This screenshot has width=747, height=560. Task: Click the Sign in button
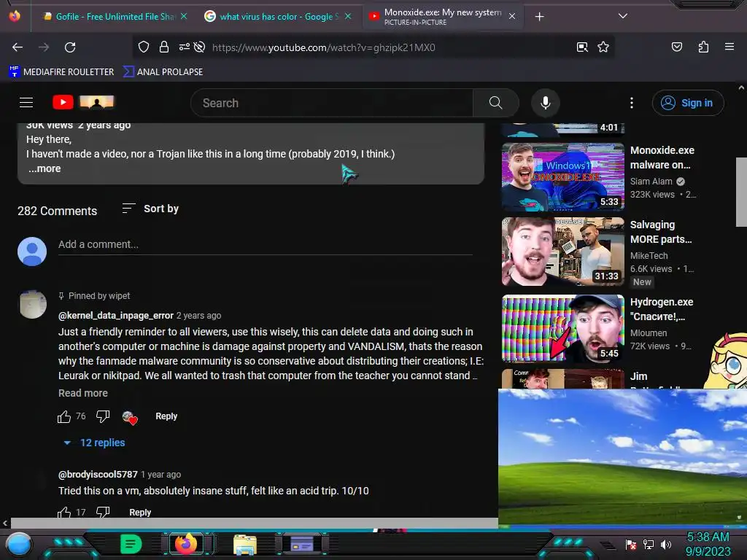[688, 103]
